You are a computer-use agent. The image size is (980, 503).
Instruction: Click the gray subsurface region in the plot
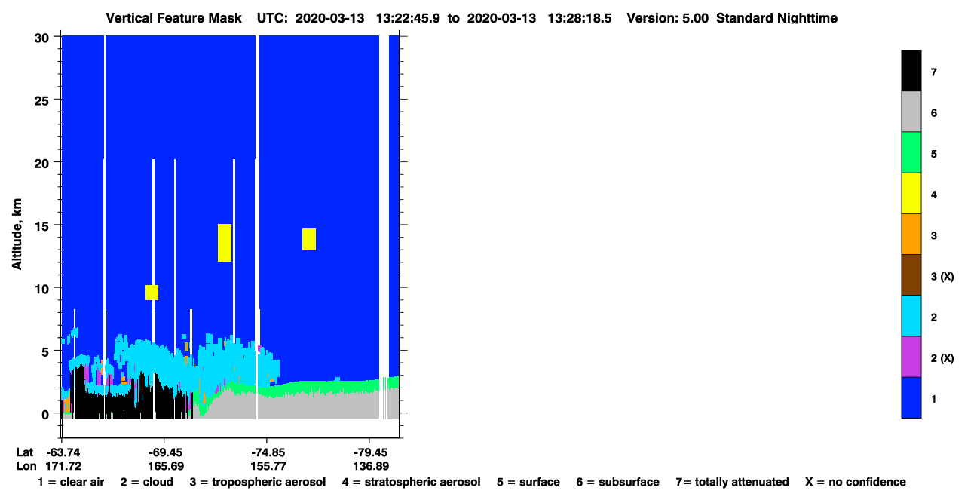(x=309, y=406)
